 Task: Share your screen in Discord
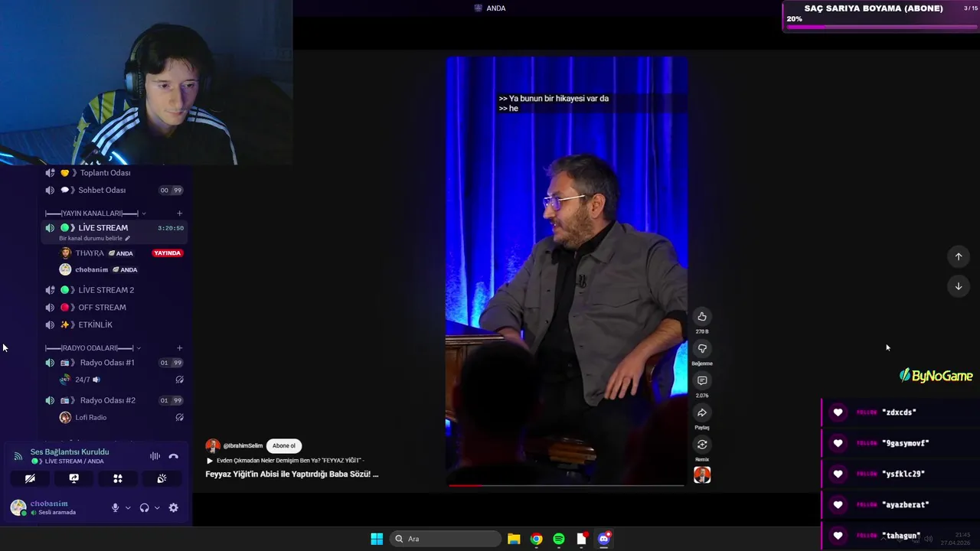(x=73, y=478)
